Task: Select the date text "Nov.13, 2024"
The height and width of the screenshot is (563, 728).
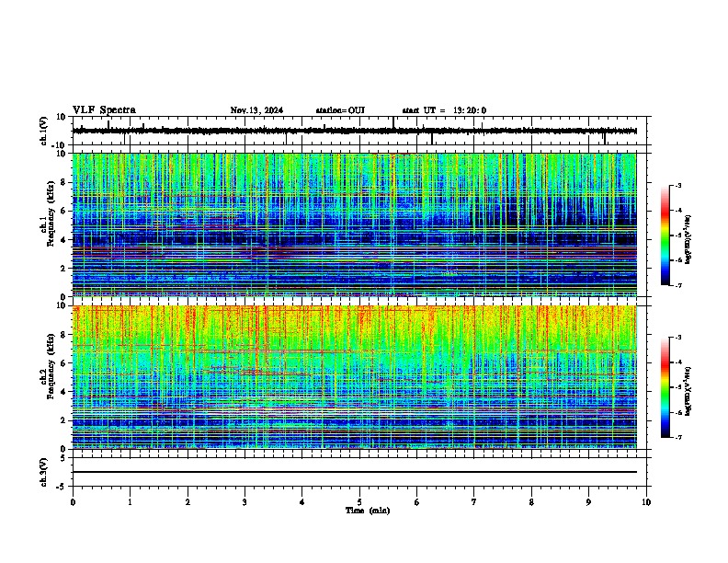Action: [x=256, y=110]
